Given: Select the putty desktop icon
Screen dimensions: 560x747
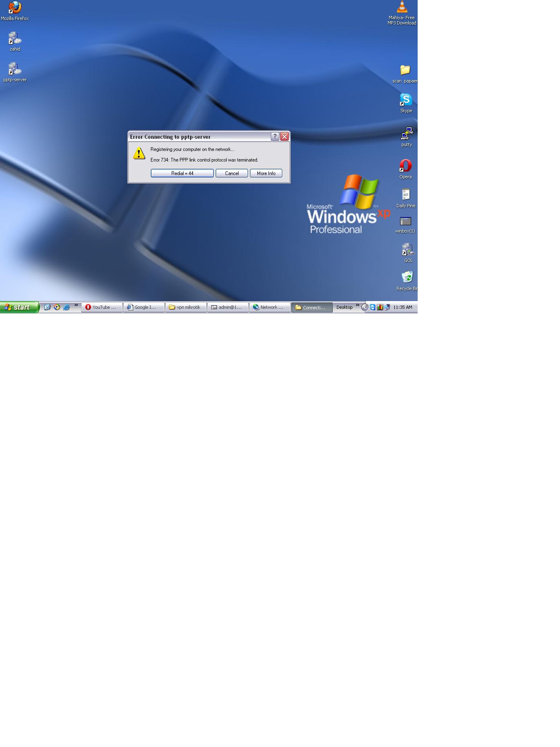Looking at the screenshot, I should click(407, 137).
